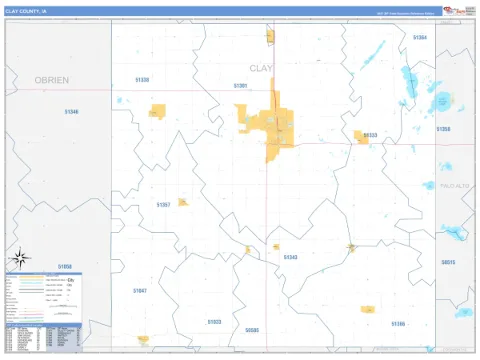Viewport: 480px width, 360px height.
Task: Select the OBRIEN county label
Action: tap(52, 80)
